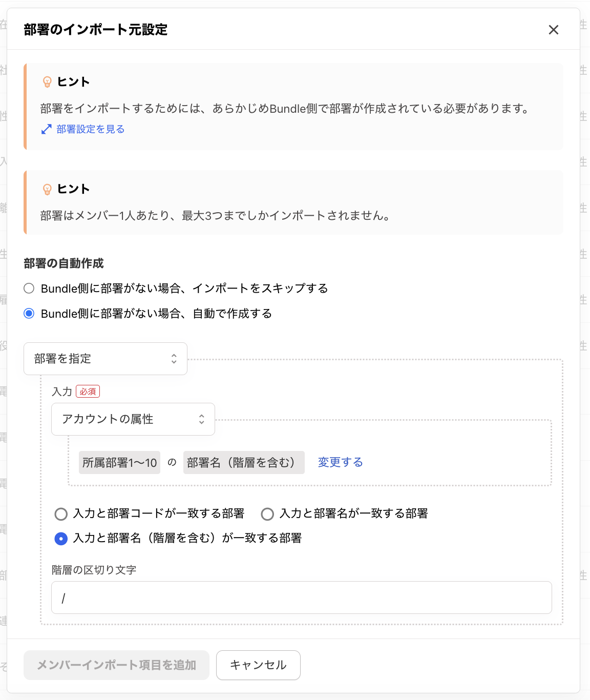Click the 変更する link
590x700 pixels.
[340, 462]
